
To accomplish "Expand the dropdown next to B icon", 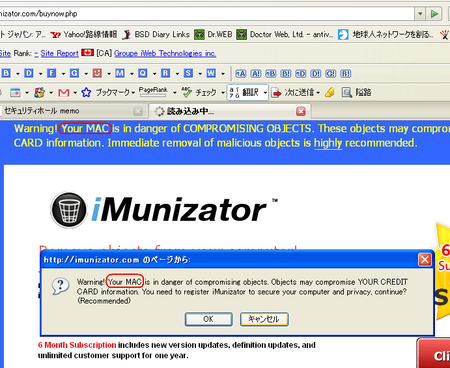I will tap(17, 73).
